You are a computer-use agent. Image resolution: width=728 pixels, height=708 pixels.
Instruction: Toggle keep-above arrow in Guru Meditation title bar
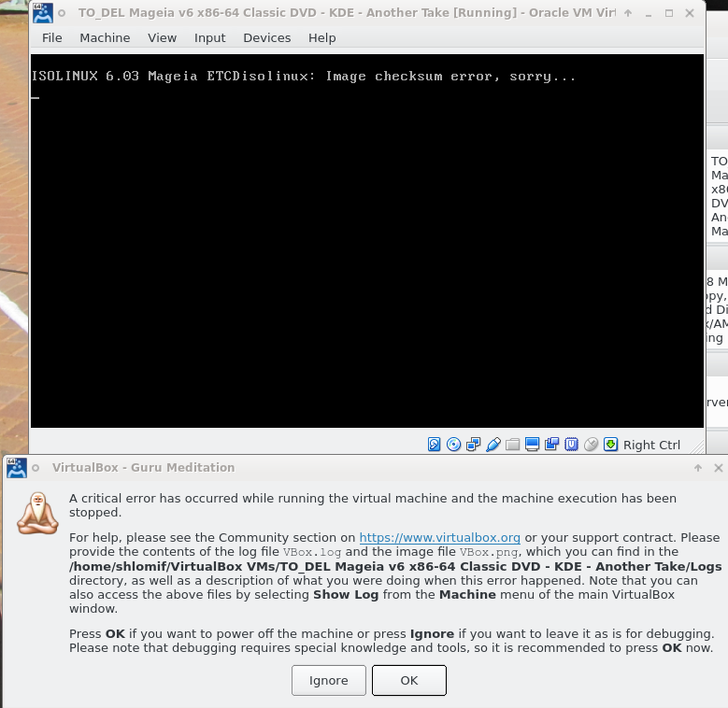point(698,468)
